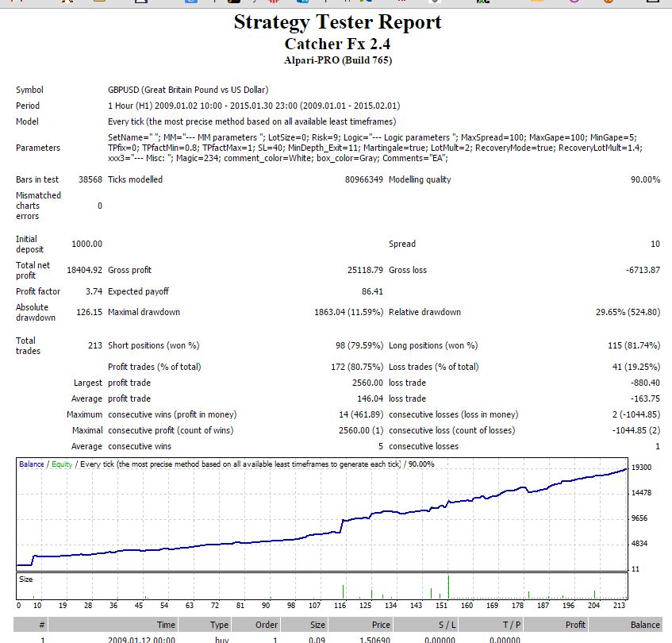Click the 'Symbol' row label
This screenshot has height=643, width=672.
pos(29,90)
